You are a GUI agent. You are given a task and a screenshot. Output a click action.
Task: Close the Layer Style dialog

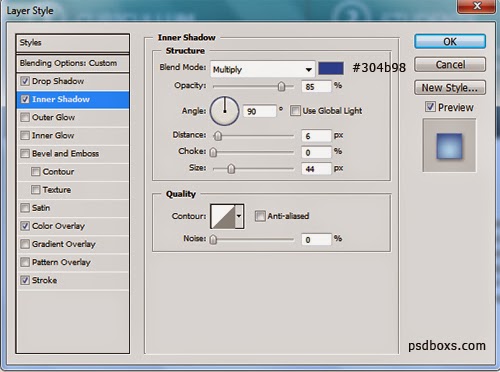click(477, 6)
